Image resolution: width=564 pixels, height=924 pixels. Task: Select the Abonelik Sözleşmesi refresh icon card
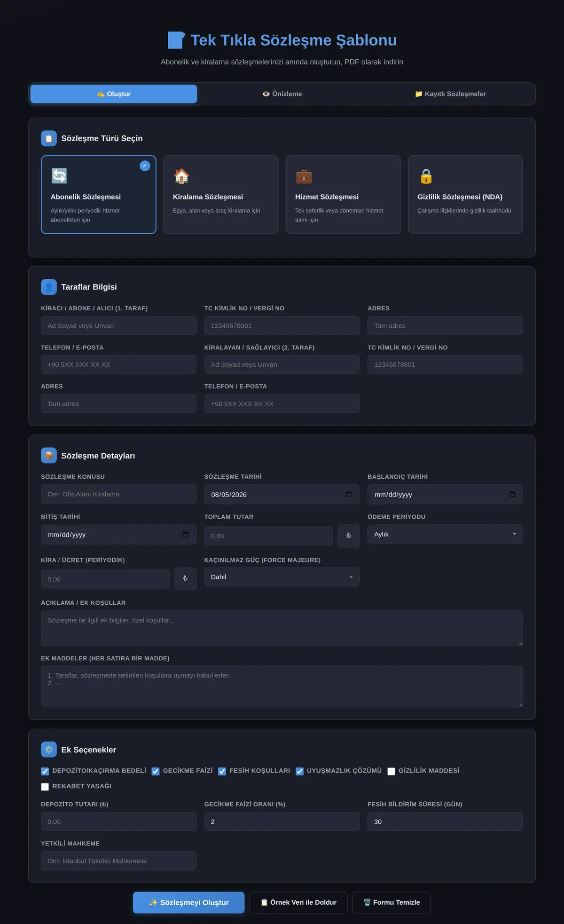click(99, 195)
